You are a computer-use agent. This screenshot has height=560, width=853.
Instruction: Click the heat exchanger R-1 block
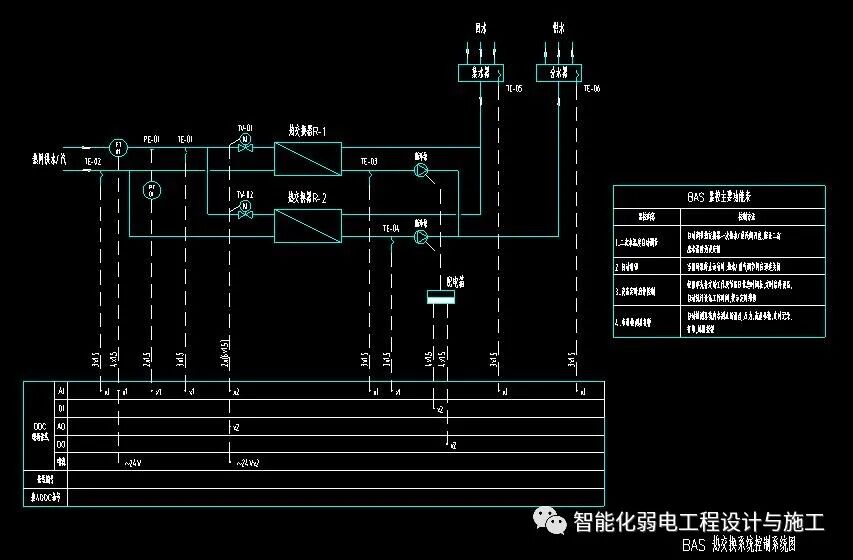(x=308, y=158)
